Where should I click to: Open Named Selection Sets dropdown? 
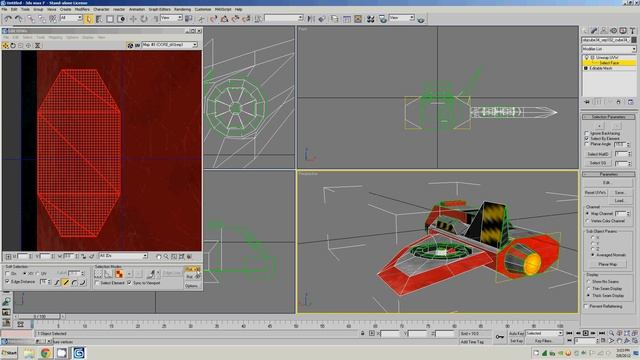pos(284,18)
